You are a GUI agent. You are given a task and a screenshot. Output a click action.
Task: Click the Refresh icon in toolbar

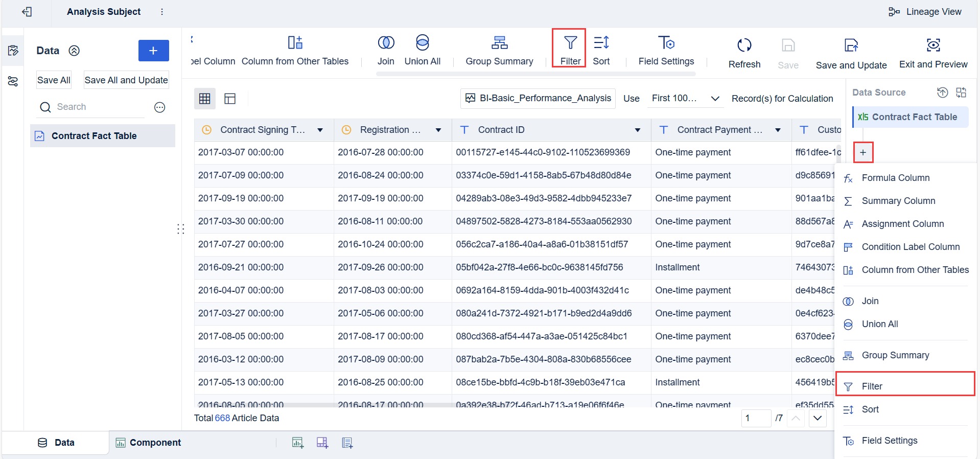coord(744,45)
